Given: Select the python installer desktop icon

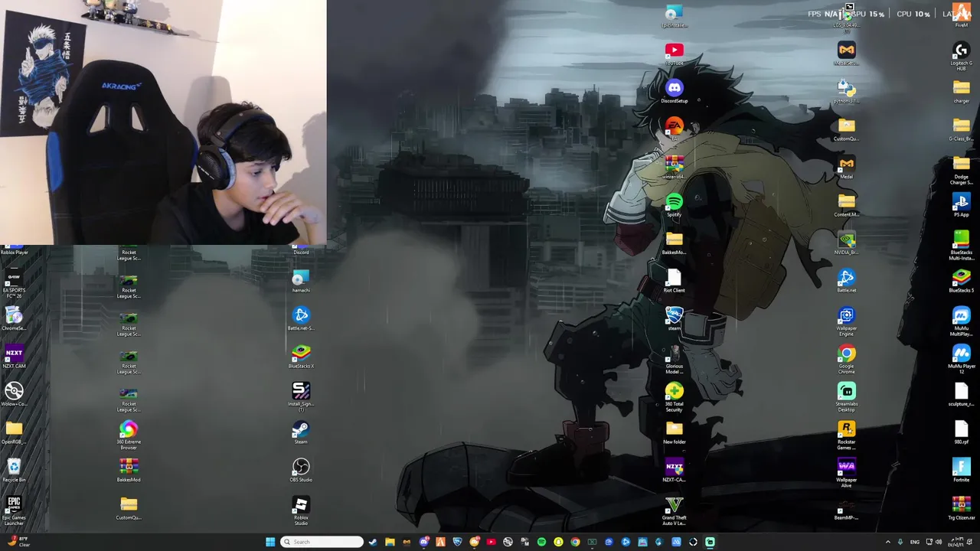Looking at the screenshot, I should [x=846, y=92].
